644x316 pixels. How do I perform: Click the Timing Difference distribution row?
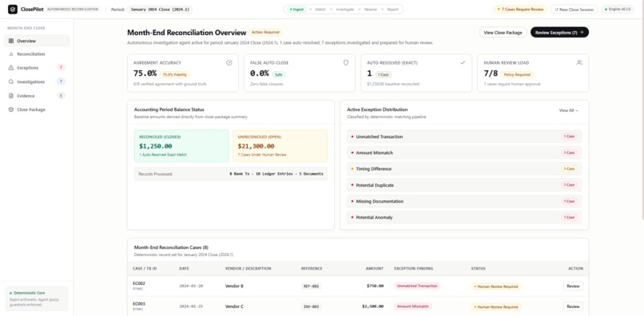pos(464,169)
